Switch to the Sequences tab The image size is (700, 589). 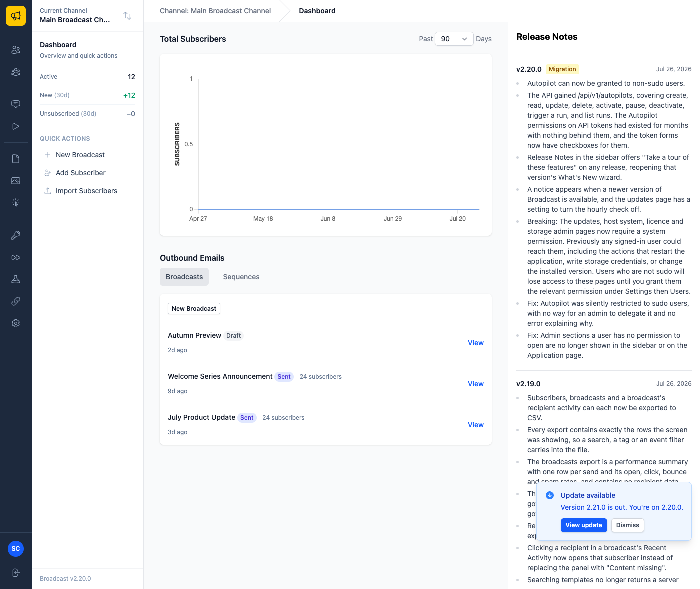[x=241, y=277]
